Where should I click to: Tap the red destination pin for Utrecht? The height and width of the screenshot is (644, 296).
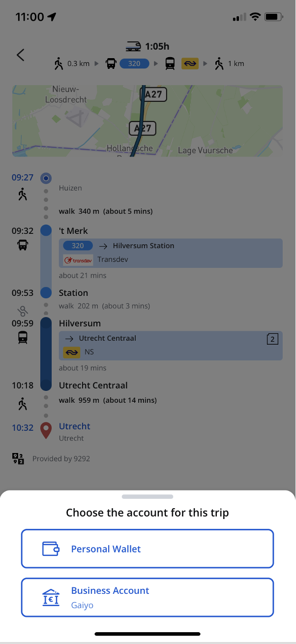click(46, 430)
